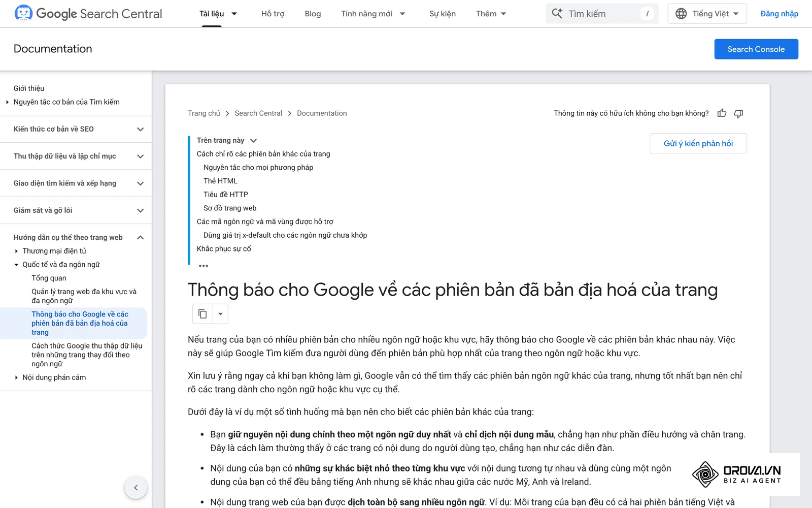
Task: Click the Trang chủ breadcrumb
Action: pos(204,113)
